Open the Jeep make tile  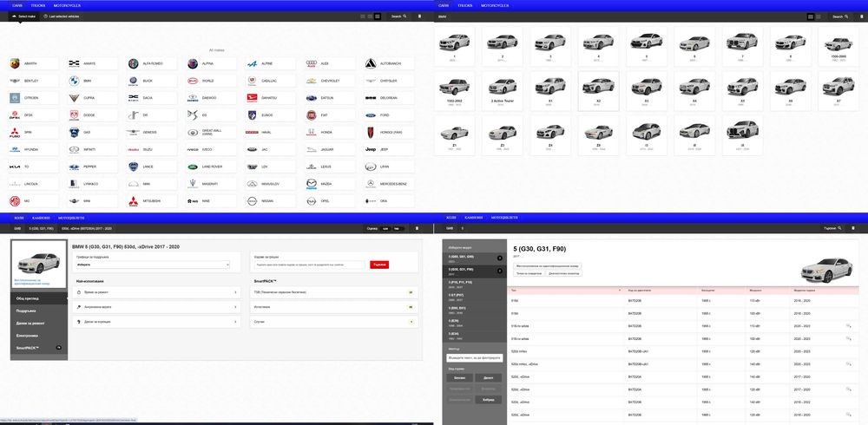tap(389, 149)
